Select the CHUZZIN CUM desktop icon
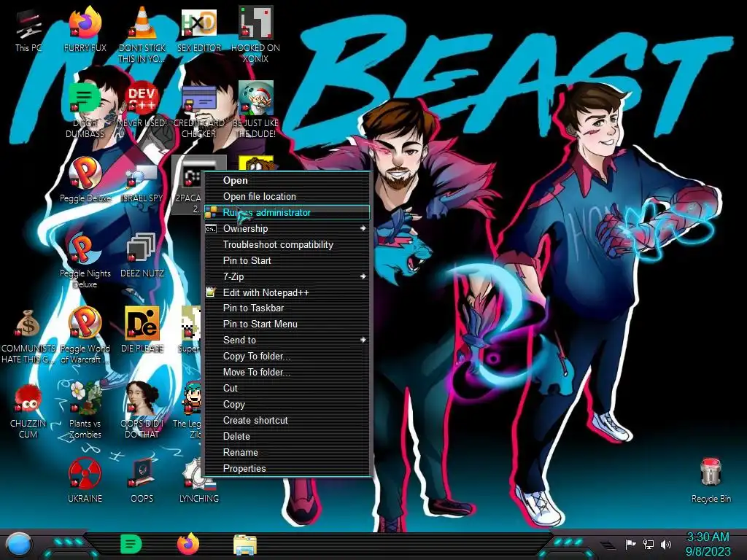747x560 pixels. click(28, 411)
